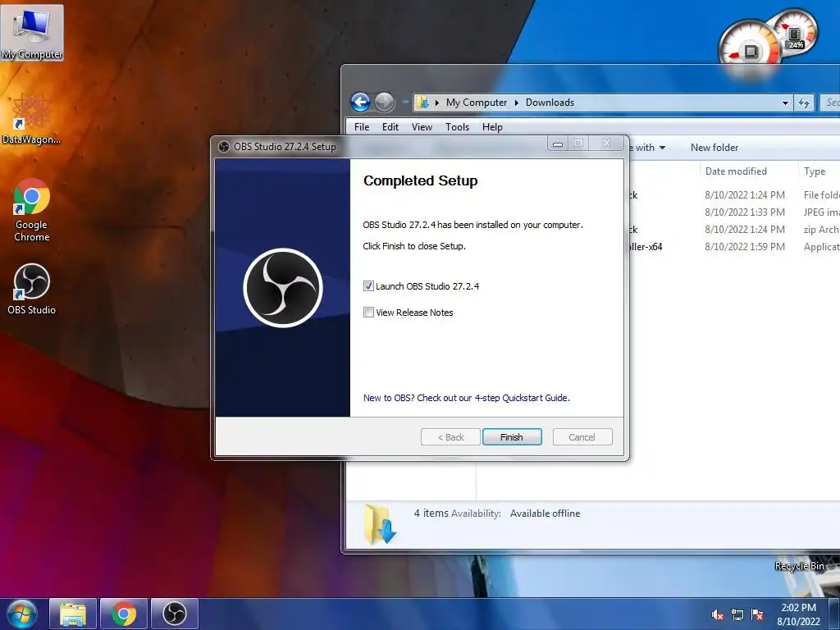Open File Explorer from the taskbar
This screenshot has width=840, height=630.
coord(73,614)
